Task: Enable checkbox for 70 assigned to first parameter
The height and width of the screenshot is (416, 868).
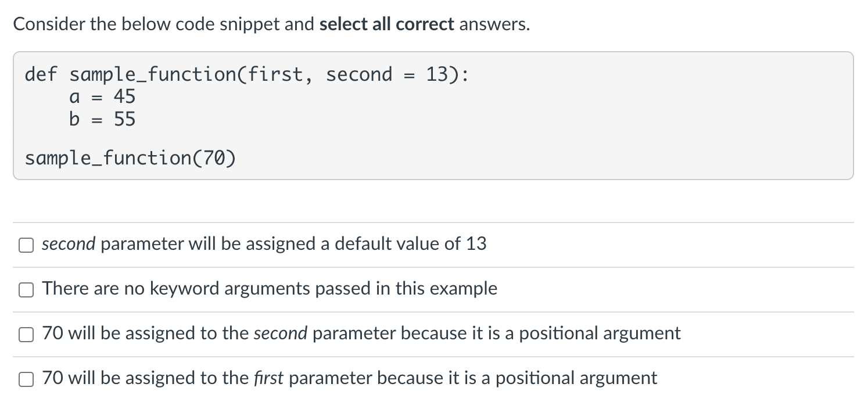Action: click(26, 380)
